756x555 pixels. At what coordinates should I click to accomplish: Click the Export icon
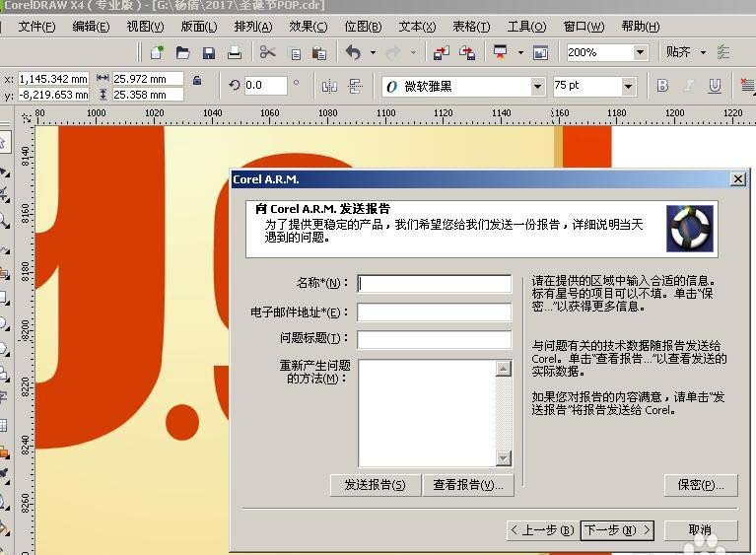467,52
